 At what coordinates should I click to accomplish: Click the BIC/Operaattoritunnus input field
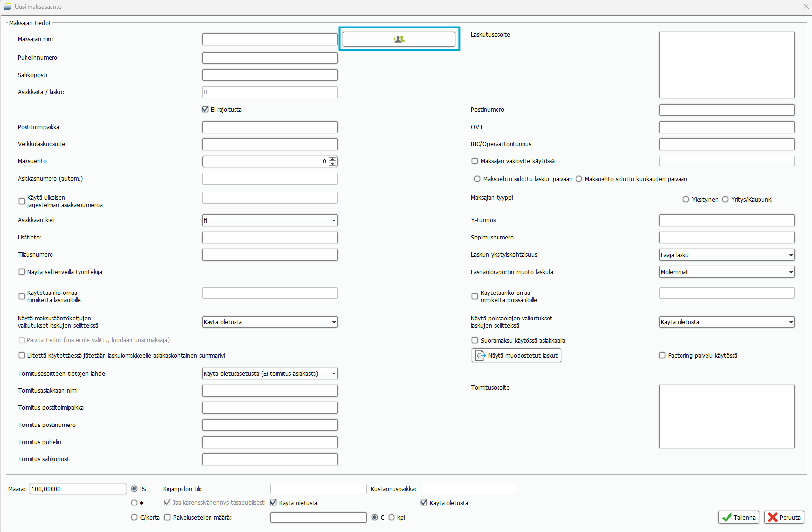click(x=727, y=144)
